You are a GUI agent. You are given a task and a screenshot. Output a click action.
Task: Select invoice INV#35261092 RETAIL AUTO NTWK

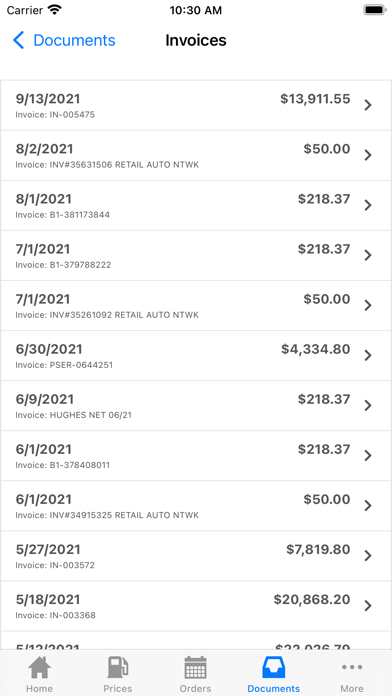pos(196,306)
